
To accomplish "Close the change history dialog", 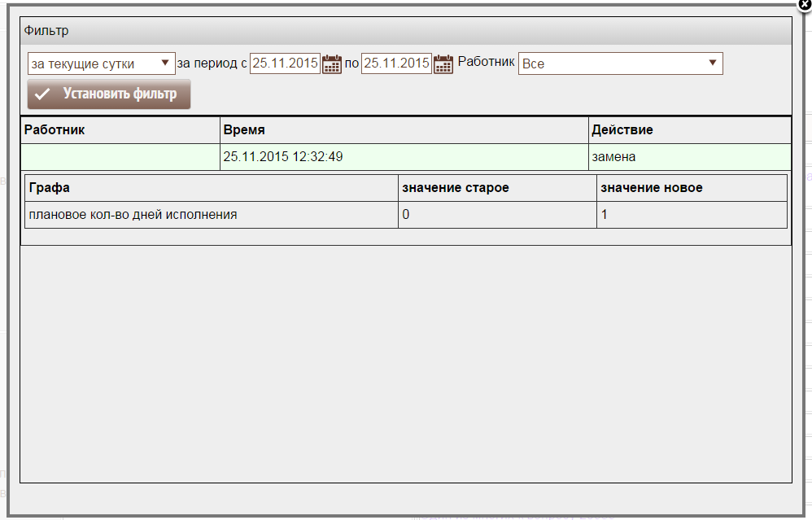I will [x=805, y=4].
